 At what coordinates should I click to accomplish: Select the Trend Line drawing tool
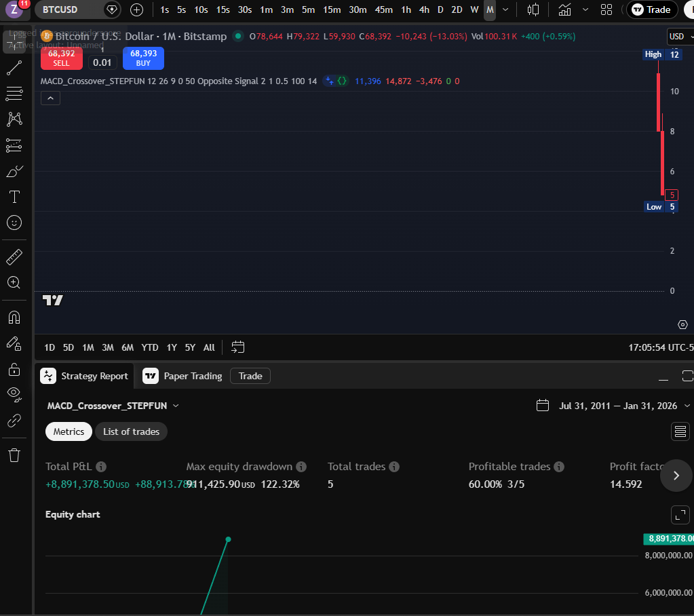14,67
